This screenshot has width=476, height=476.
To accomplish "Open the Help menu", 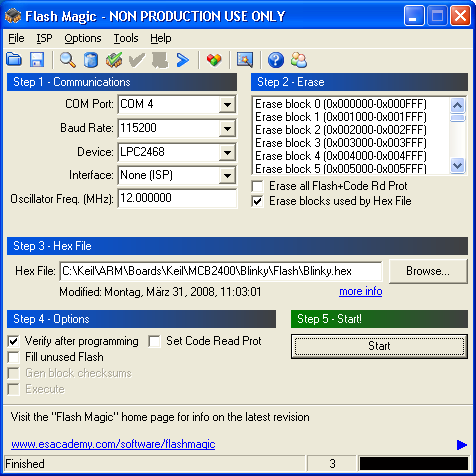I will 161,38.
